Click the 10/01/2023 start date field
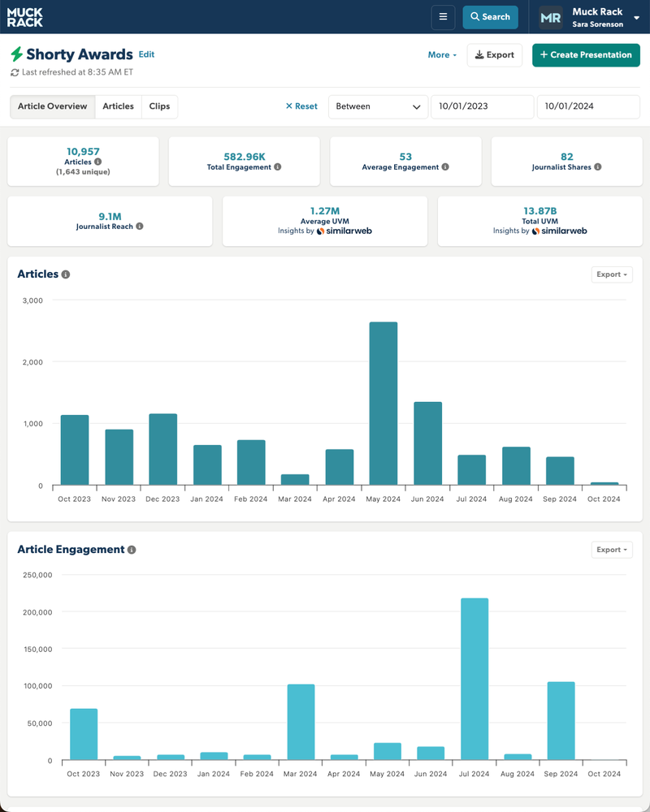Screen dimensions: 650x812 [x=483, y=106]
